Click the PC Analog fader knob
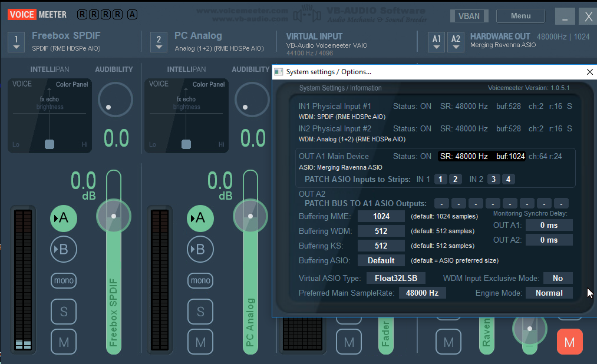Viewport: 597px width, 364px height. click(250, 216)
